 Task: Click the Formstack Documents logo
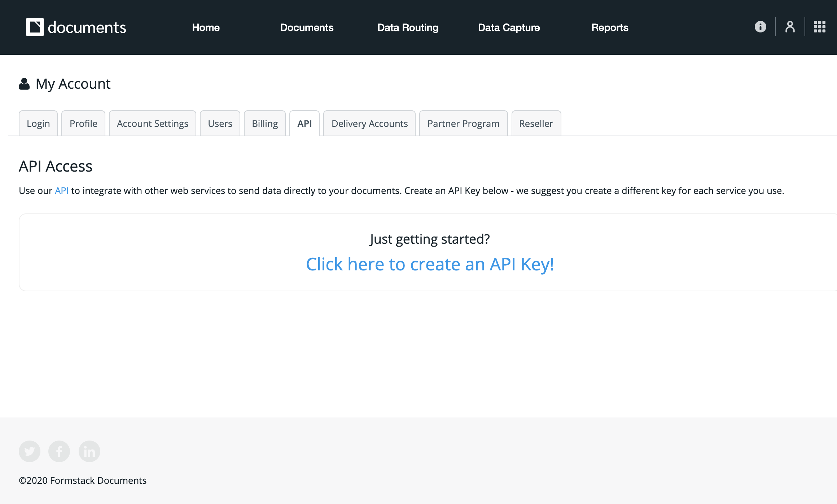tap(76, 27)
